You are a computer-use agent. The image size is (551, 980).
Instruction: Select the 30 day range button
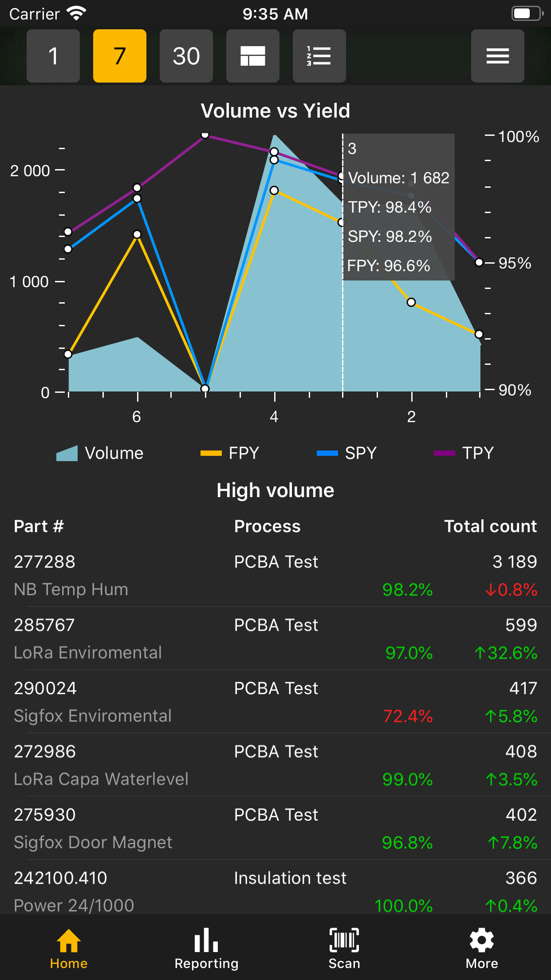pyautogui.click(x=186, y=56)
